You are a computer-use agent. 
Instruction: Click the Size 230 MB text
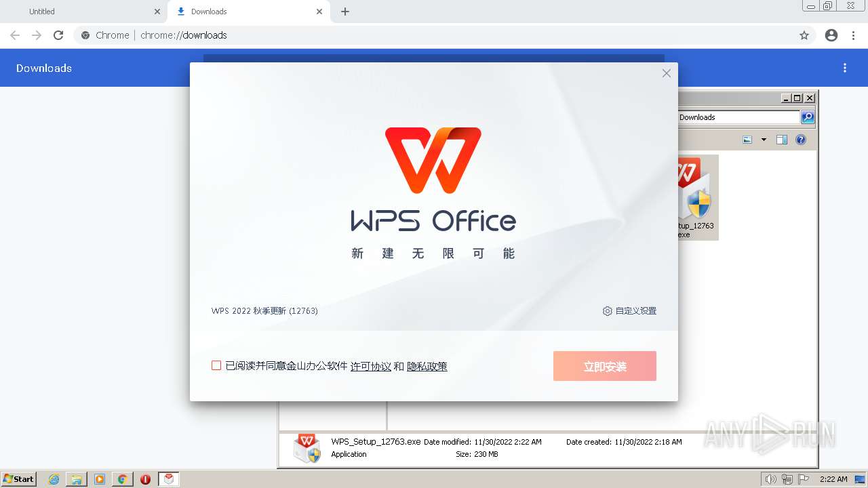click(x=477, y=454)
